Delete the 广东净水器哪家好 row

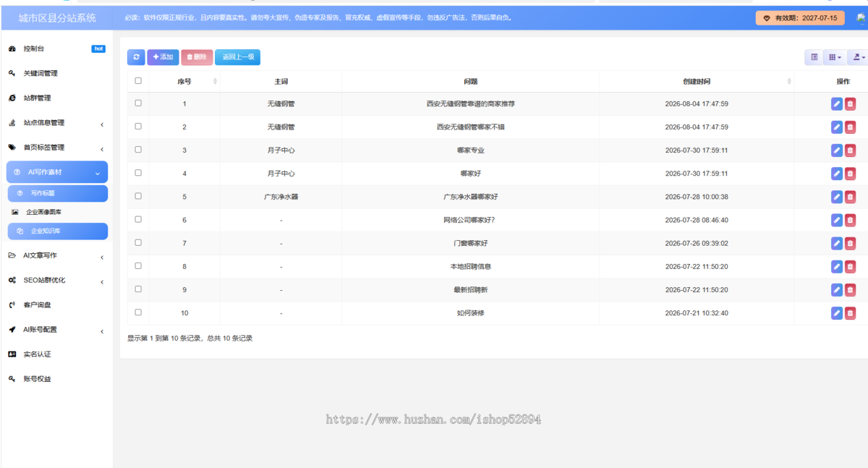pyautogui.click(x=850, y=197)
